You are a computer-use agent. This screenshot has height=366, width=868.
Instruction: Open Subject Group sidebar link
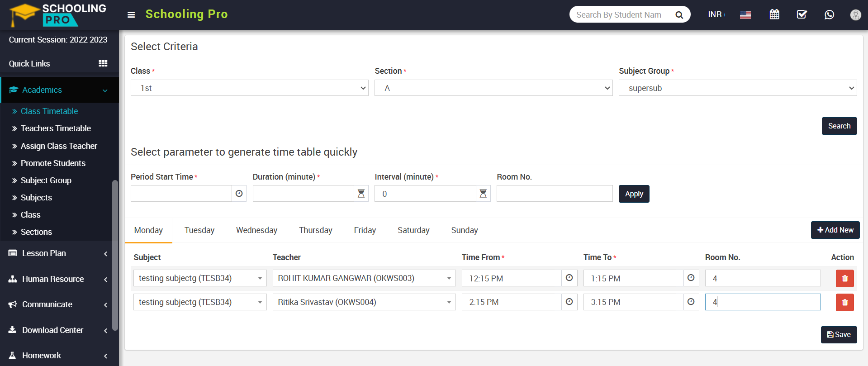click(x=46, y=180)
